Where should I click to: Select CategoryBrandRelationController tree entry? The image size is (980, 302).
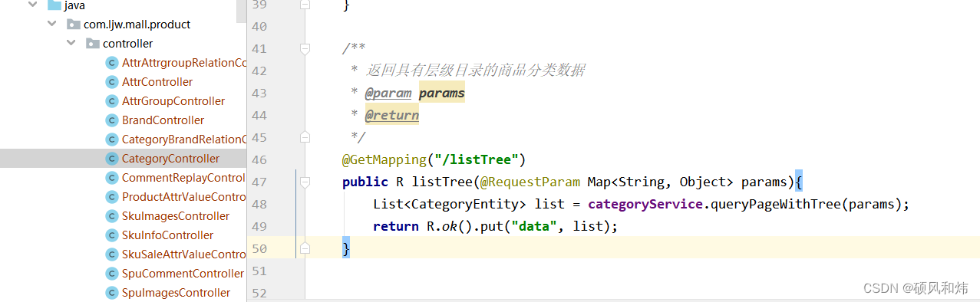click(184, 139)
